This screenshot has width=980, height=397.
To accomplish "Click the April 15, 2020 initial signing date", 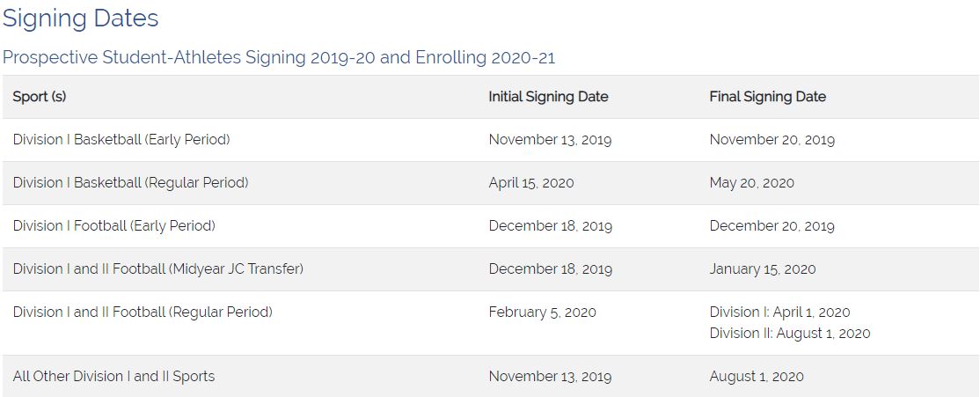I will [x=531, y=183].
